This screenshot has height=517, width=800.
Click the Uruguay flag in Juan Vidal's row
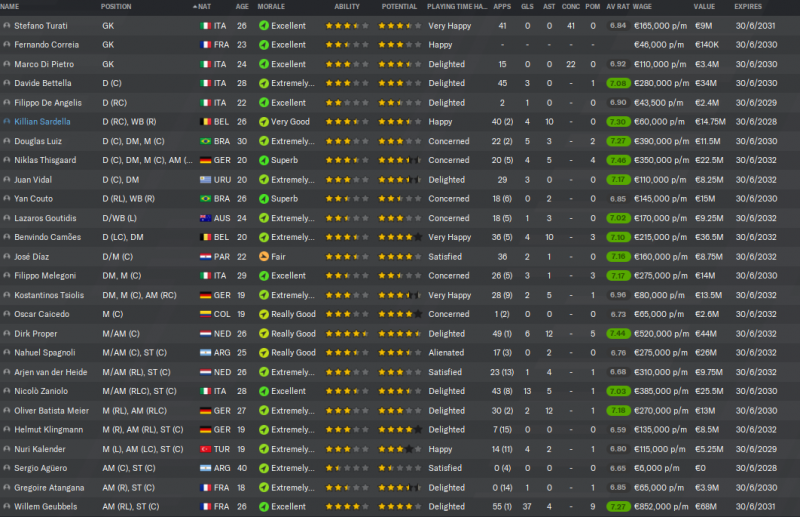point(206,179)
